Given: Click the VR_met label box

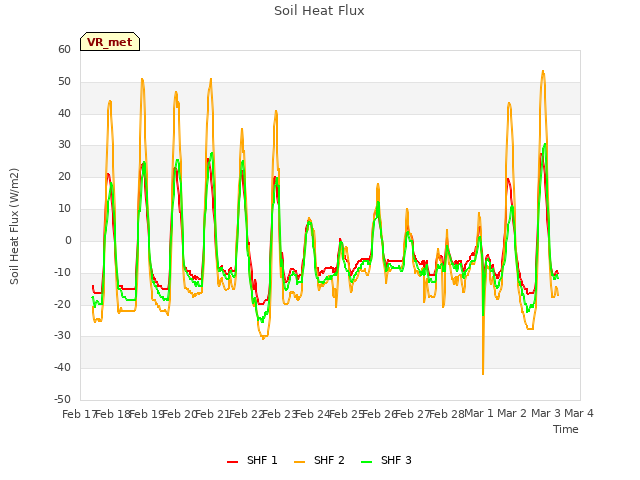Looking at the screenshot, I should [110, 42].
